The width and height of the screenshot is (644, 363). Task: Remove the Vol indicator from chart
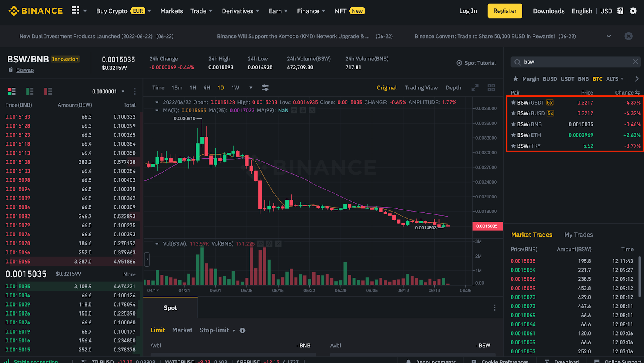[x=278, y=244]
